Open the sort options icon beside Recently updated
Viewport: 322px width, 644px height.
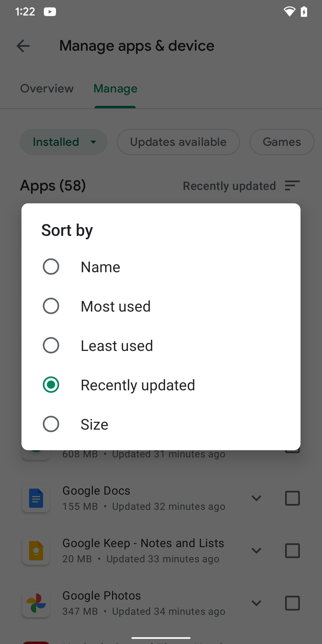coord(292,185)
